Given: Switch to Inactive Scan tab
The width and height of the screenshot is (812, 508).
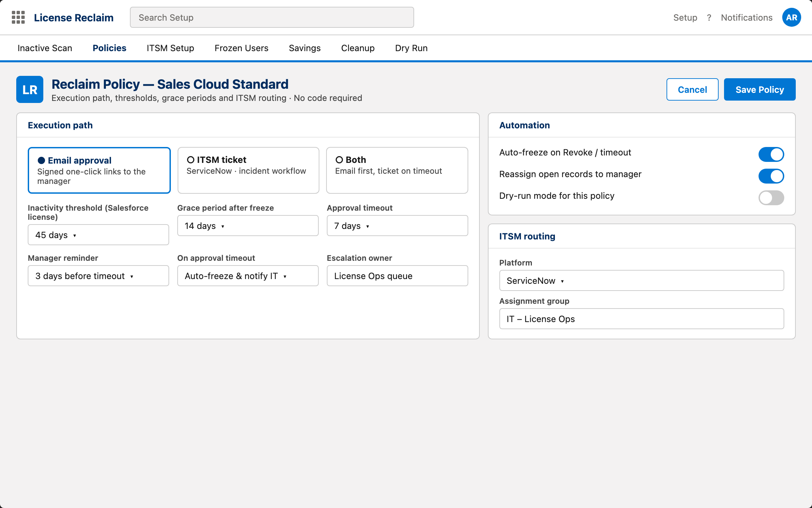Looking at the screenshot, I should coord(45,48).
